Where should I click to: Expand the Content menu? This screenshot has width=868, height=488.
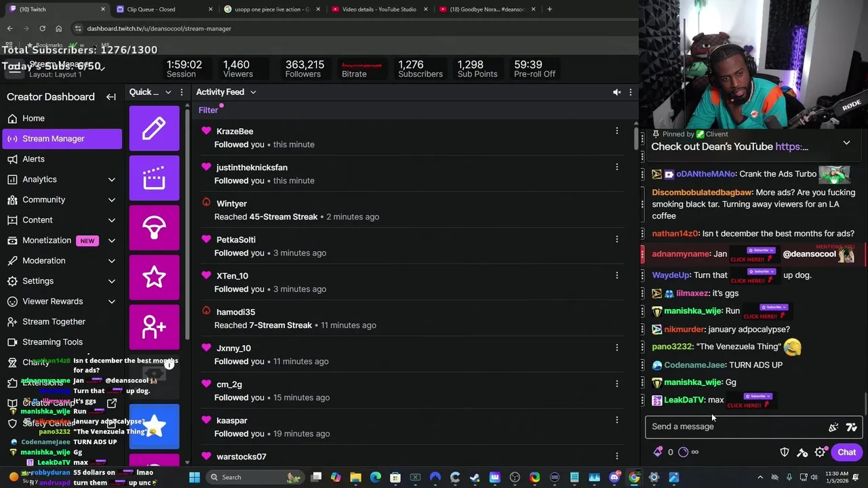112,220
